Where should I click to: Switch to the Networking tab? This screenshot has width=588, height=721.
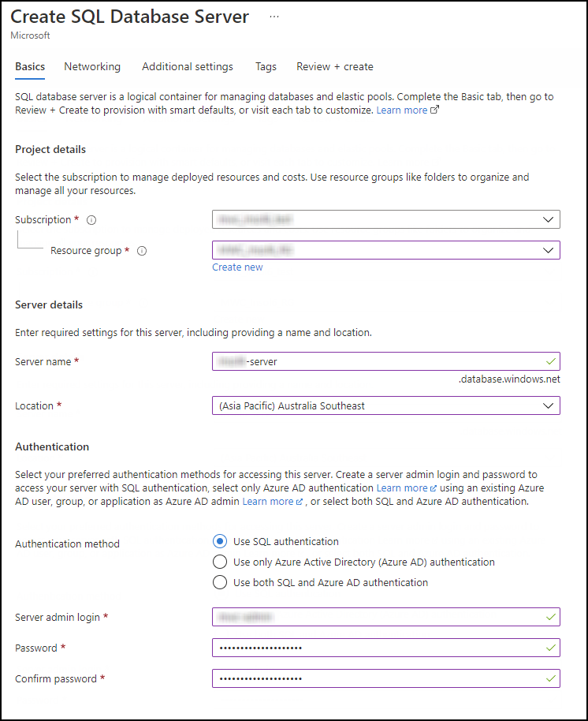(x=92, y=67)
